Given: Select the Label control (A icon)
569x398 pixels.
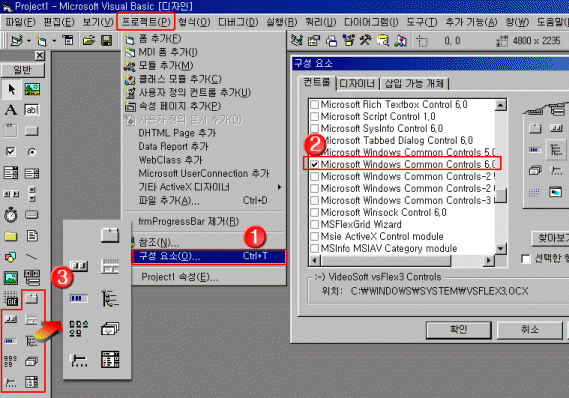Looking at the screenshot, I should (11, 110).
